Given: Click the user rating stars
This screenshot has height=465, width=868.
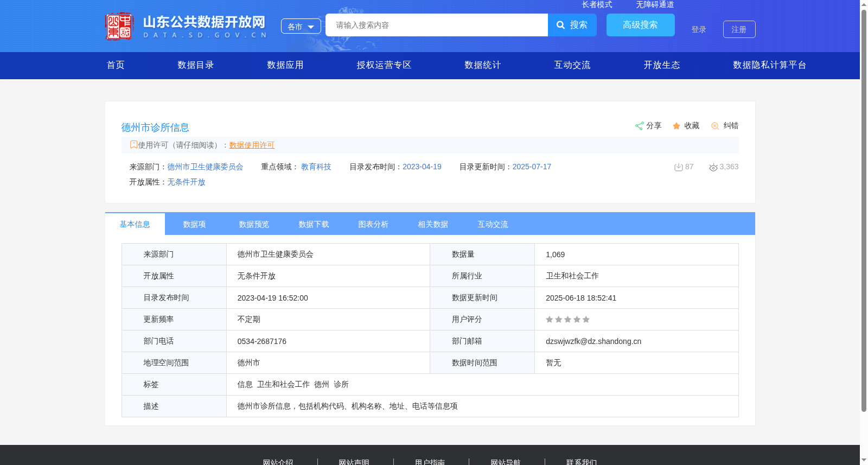Looking at the screenshot, I should coord(567,320).
